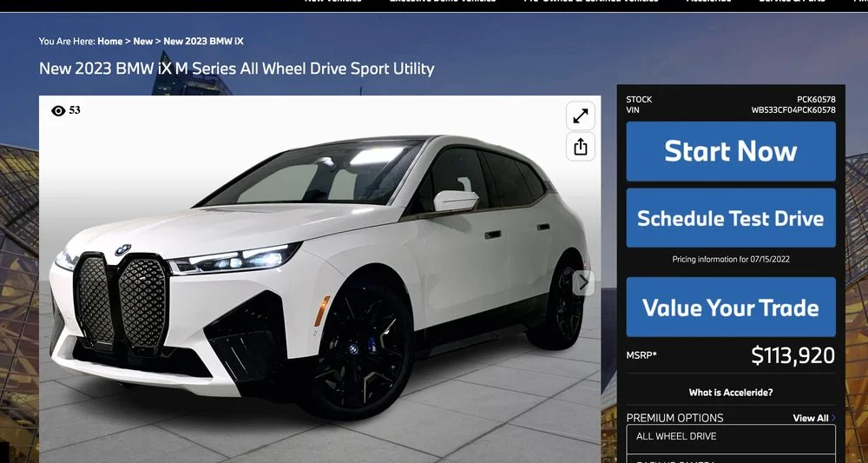Click the share icon on photo
The height and width of the screenshot is (463, 868).
[x=580, y=147]
